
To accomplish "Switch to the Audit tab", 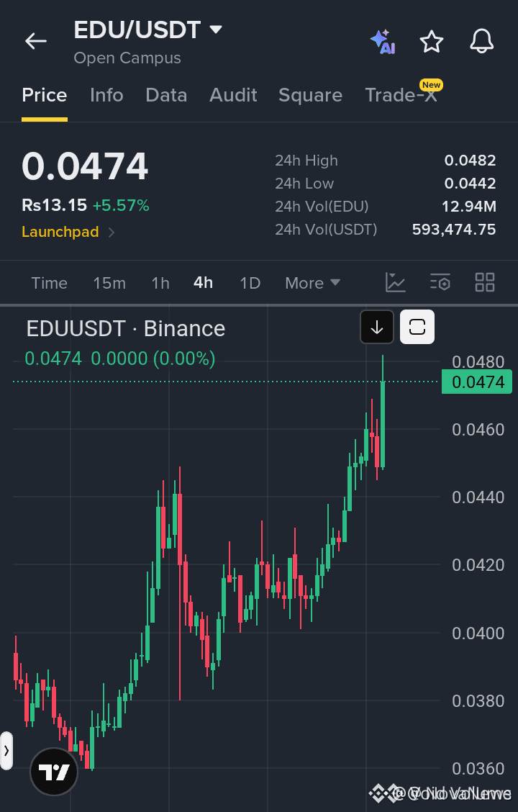I will (x=233, y=95).
